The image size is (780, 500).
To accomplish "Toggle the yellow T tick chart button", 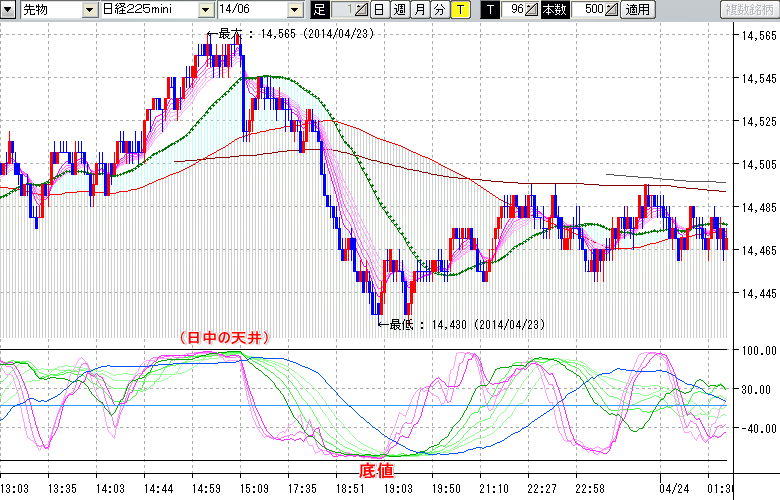I will pos(459,10).
